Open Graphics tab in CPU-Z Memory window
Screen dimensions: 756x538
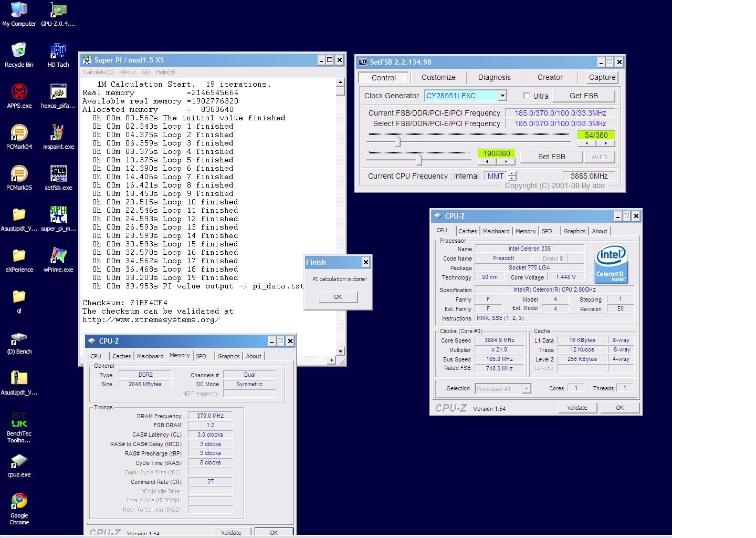(229, 356)
